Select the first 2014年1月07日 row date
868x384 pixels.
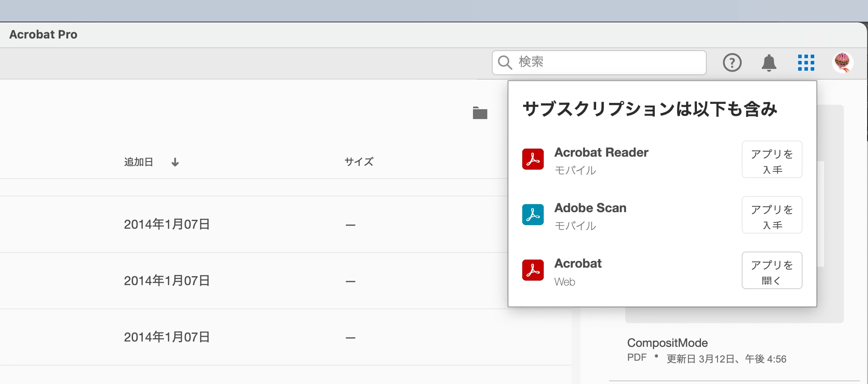167,224
